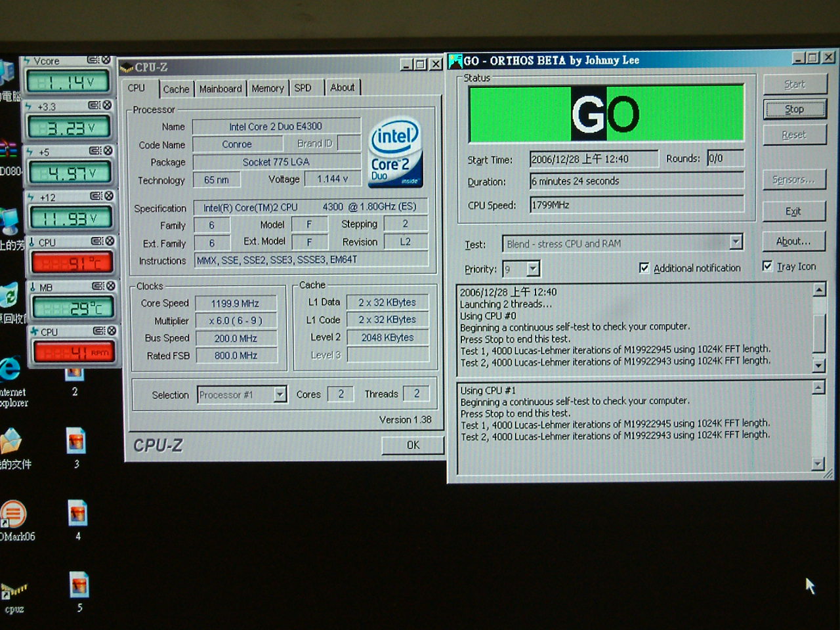
Task: Click scrollbar thumb of CPU #0 log
Action: (x=818, y=333)
